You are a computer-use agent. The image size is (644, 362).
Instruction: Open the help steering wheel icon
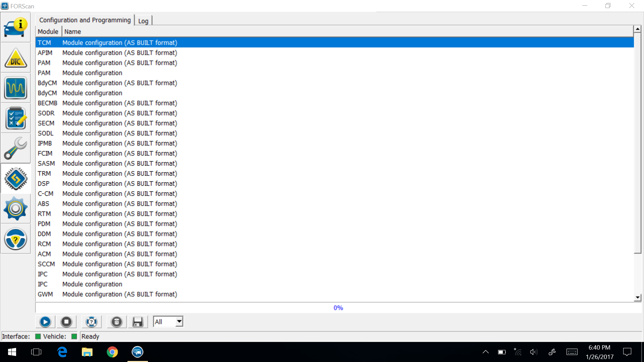coord(15,239)
